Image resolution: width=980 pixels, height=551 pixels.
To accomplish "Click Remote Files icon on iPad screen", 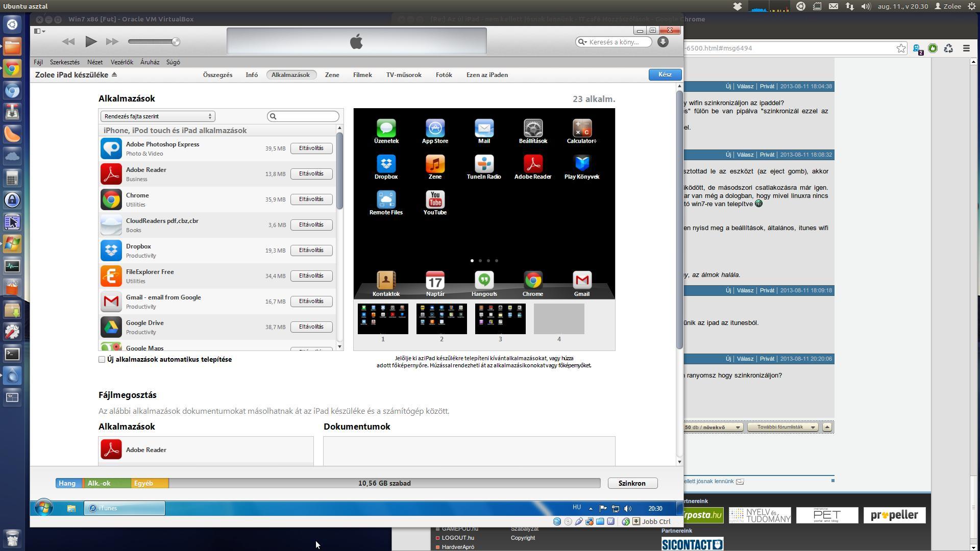I will [x=386, y=199].
